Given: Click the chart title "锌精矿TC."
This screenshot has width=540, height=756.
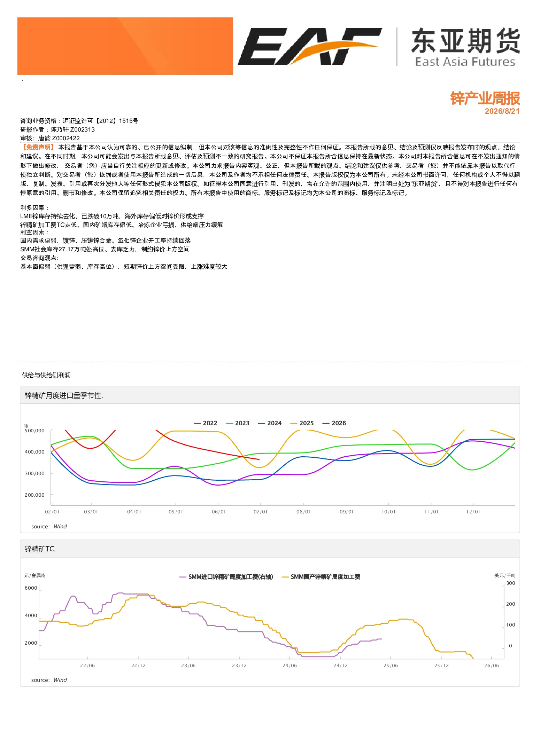Looking at the screenshot, I should [40, 549].
